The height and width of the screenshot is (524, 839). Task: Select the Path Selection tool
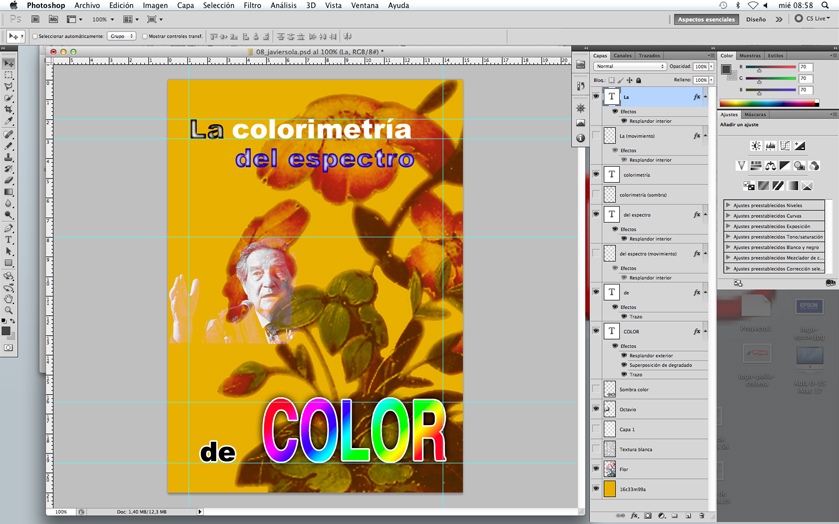9,251
